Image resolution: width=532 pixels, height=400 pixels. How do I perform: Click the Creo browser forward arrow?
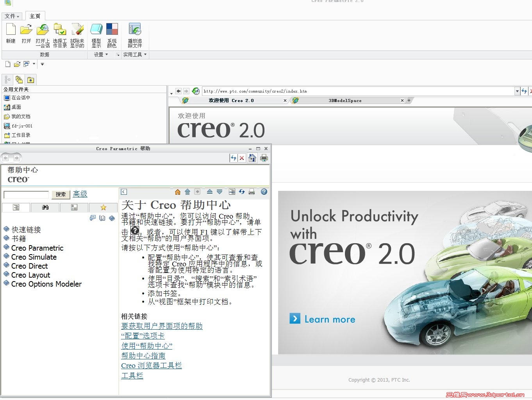coord(186,91)
